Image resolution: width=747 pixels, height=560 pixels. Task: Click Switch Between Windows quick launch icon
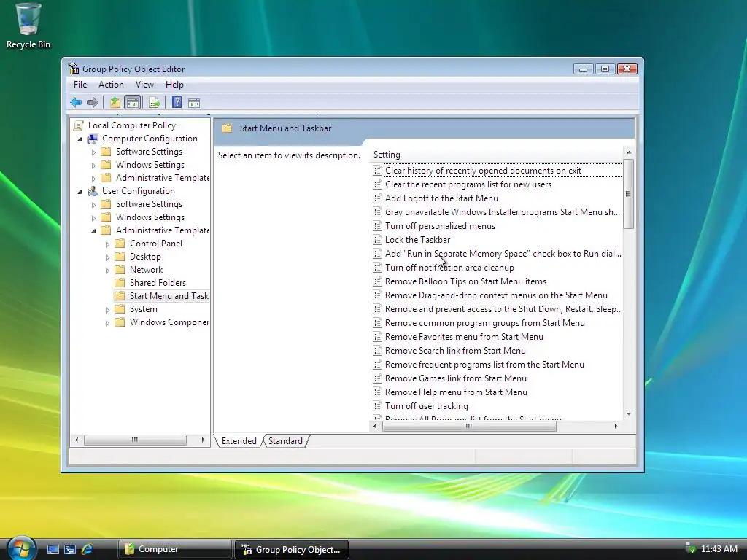(x=70, y=549)
